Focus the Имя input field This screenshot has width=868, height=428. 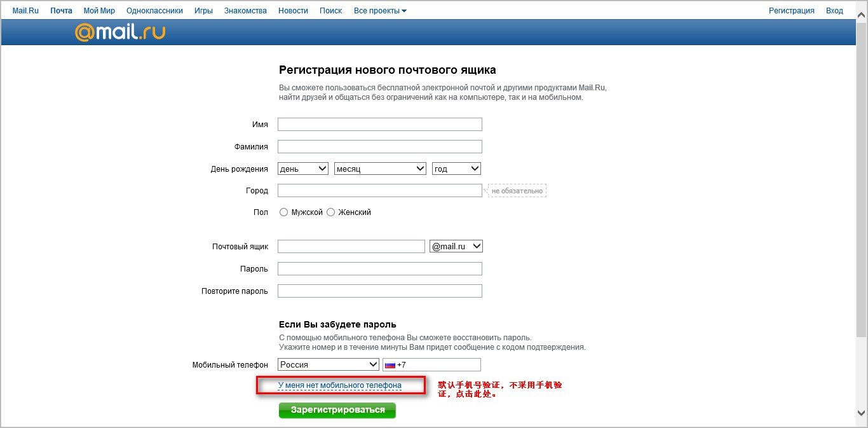[x=379, y=125]
